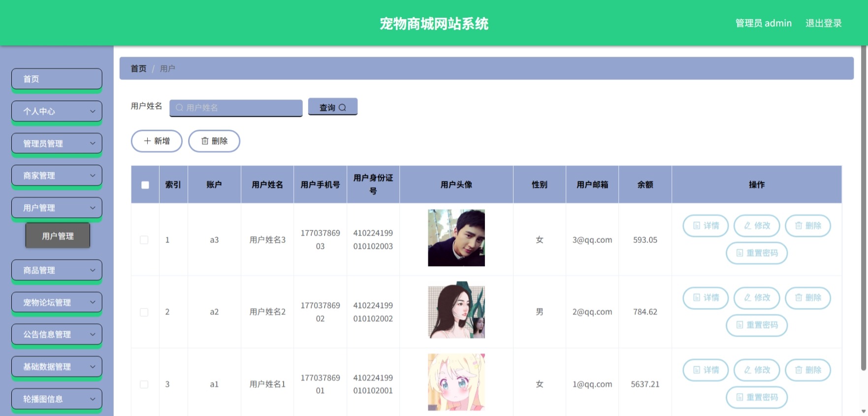Click the 用户手机号 column header

(x=320, y=185)
